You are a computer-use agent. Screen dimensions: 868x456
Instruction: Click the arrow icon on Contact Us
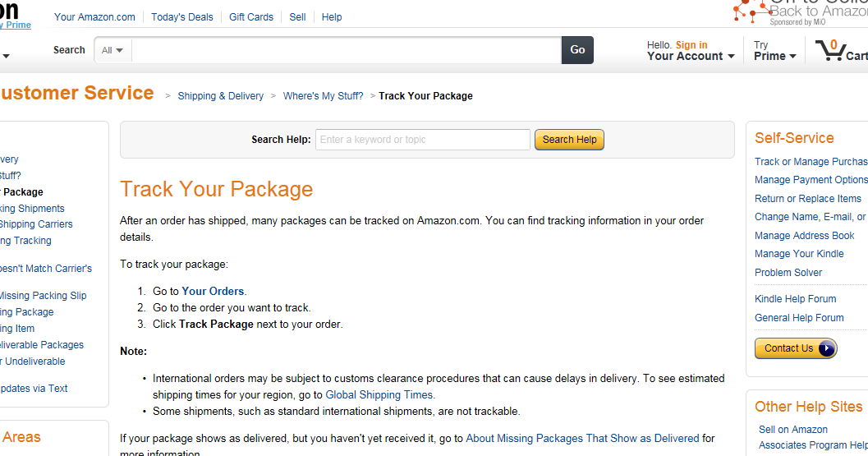coord(826,348)
